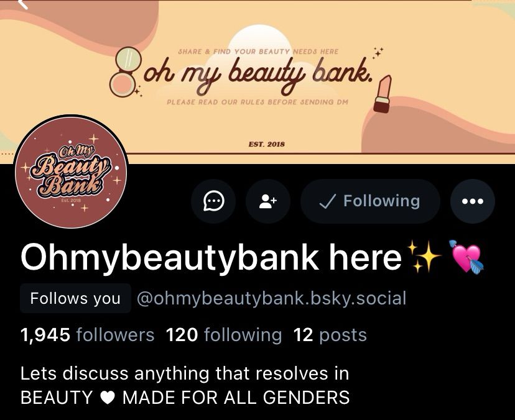Click the Follows you badge
This screenshot has height=420, width=515.
(75, 298)
